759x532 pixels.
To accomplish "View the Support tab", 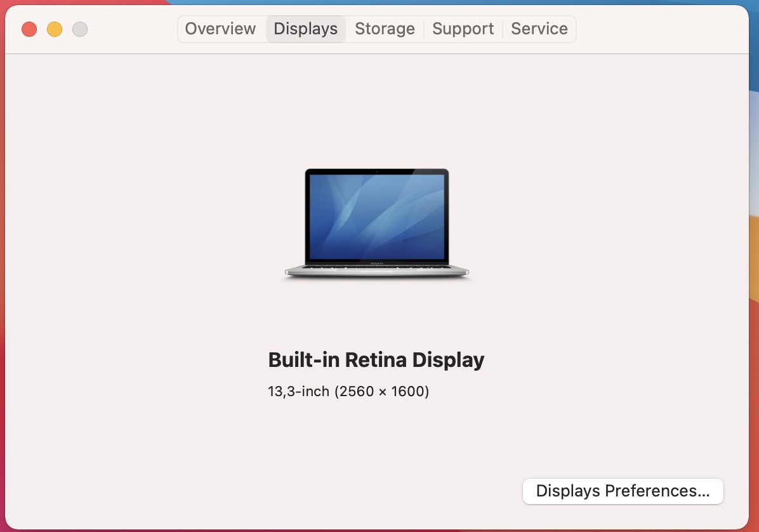I will (463, 29).
